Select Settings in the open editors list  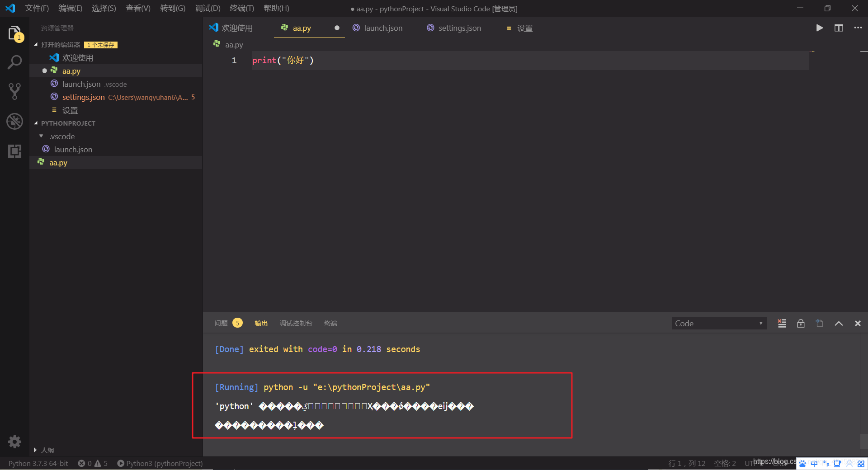tap(116, 110)
